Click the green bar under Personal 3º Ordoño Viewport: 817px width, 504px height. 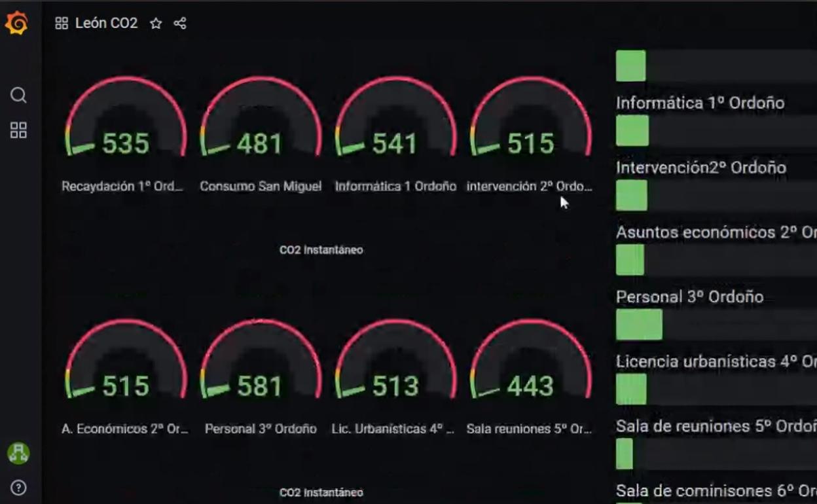pos(639,325)
